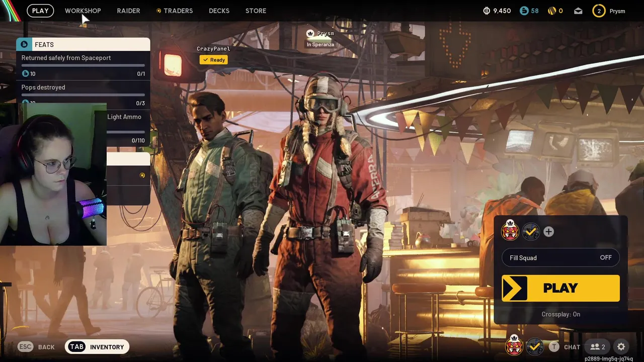
Task: Open the DECKS tab
Action: click(x=219, y=11)
